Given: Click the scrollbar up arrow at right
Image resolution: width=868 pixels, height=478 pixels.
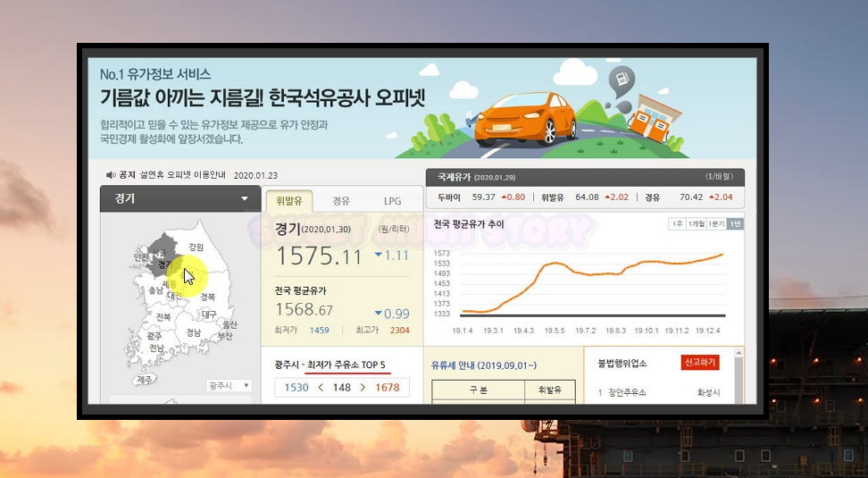Looking at the screenshot, I should (739, 352).
